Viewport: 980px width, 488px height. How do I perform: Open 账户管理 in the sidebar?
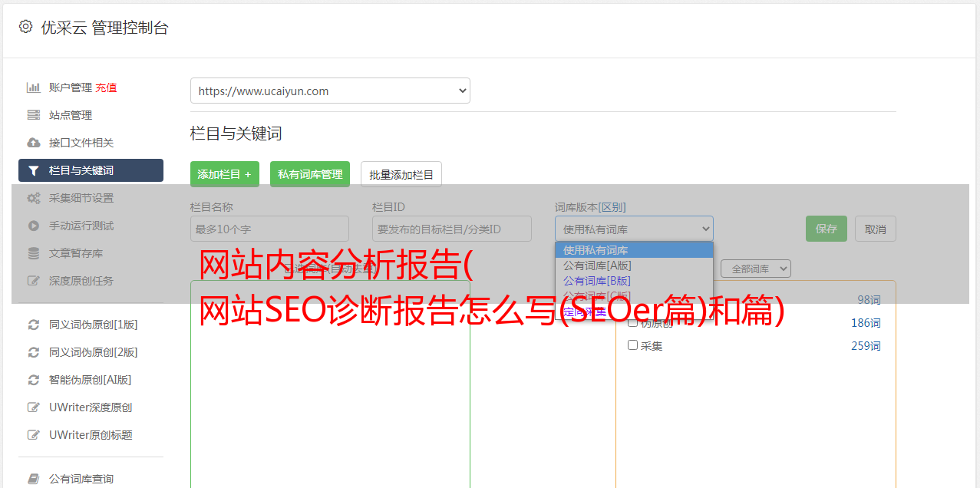(x=70, y=87)
